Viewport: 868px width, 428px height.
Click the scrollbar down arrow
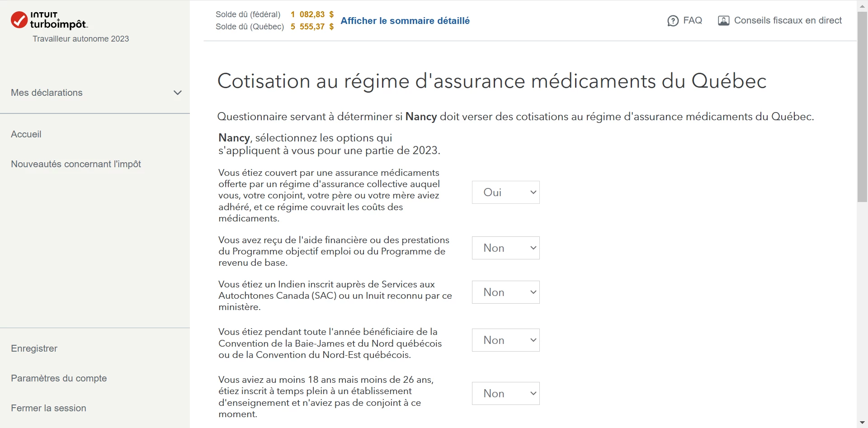click(862, 423)
